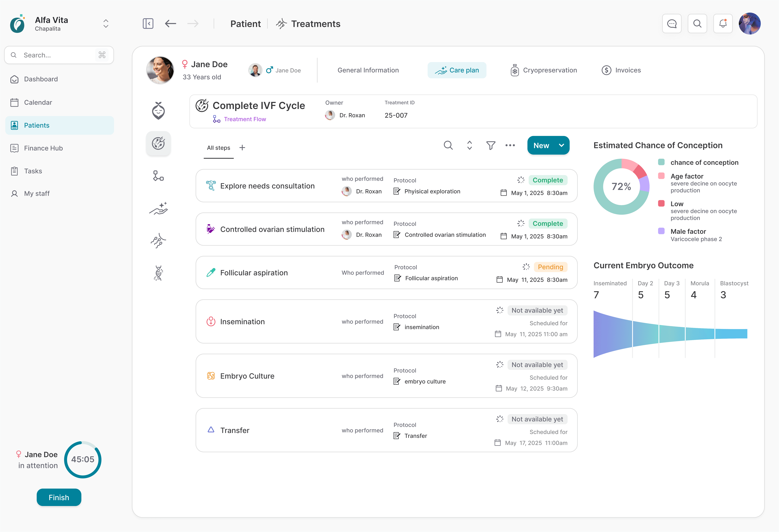Click the notifications bell icon

tap(723, 23)
